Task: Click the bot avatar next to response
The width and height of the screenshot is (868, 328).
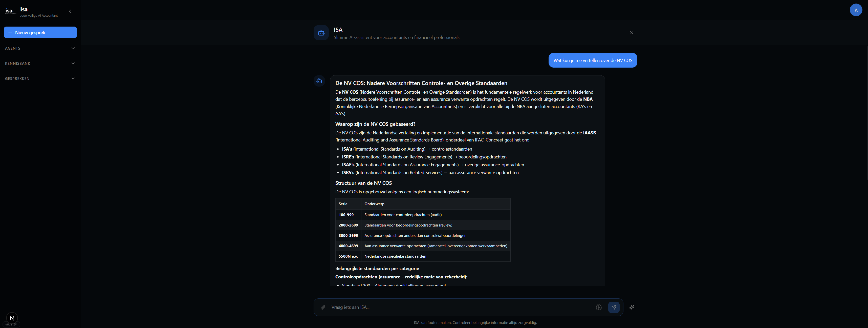Action: click(x=319, y=81)
